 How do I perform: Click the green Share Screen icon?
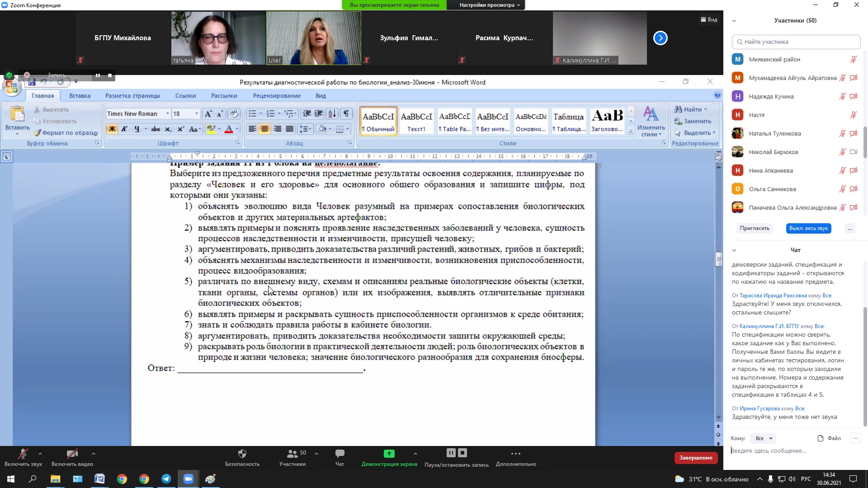click(389, 454)
